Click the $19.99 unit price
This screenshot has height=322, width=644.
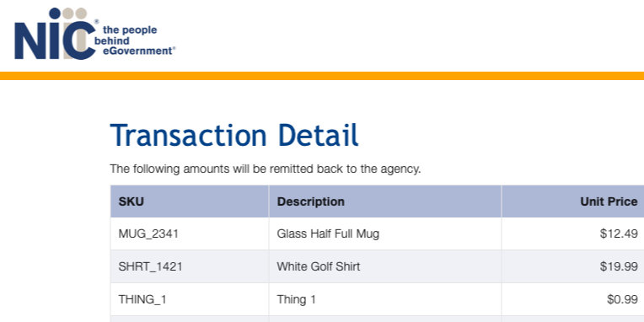(x=619, y=266)
